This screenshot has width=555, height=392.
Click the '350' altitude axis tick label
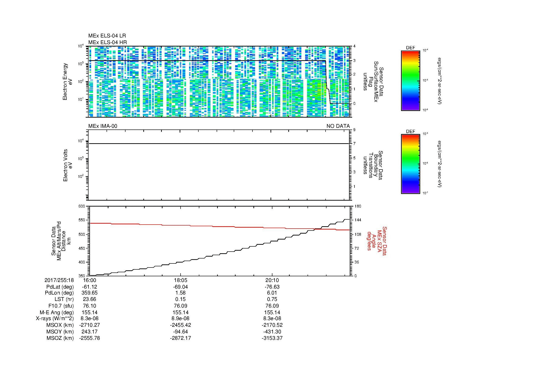pyautogui.click(x=82, y=276)
